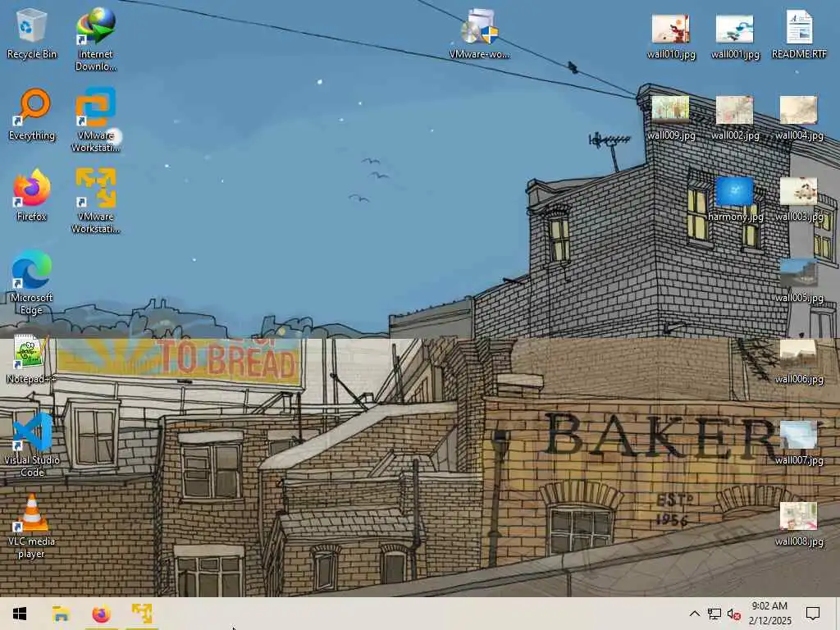Select the Notepad++ shortcut

31,359
